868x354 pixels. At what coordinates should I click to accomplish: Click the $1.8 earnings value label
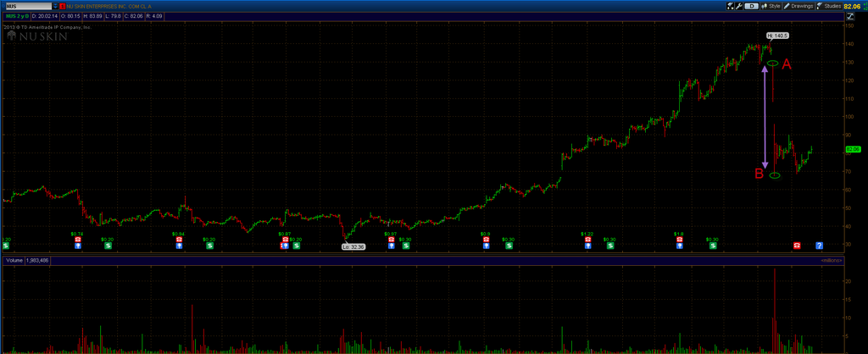pos(679,234)
